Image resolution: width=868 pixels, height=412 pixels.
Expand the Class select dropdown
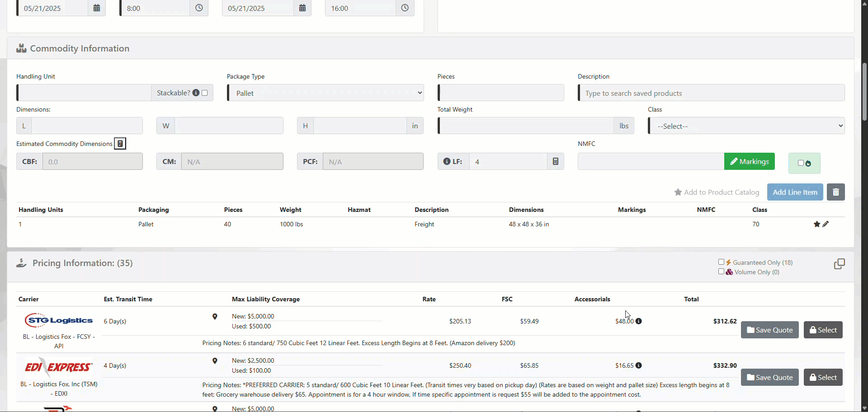[x=746, y=126]
